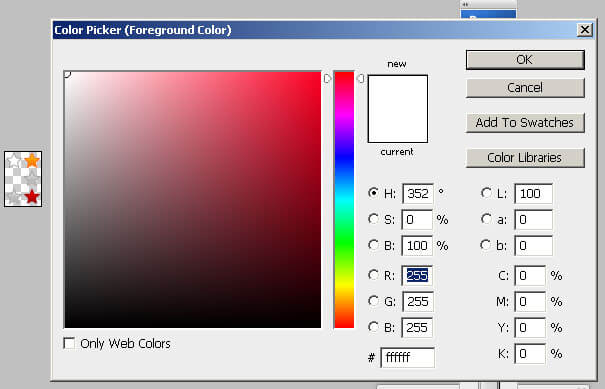Select the Lab b radio button
This screenshot has height=389, width=605.
point(486,245)
